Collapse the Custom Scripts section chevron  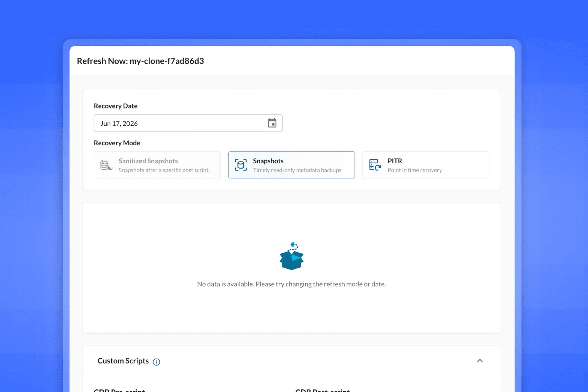480,360
